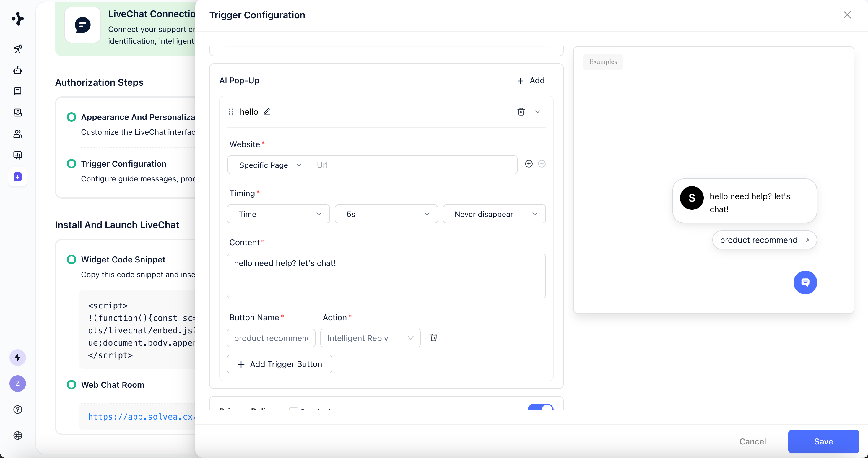Click the globe language icon in sidebar
Screen dimensions: 868x458
click(x=17, y=436)
